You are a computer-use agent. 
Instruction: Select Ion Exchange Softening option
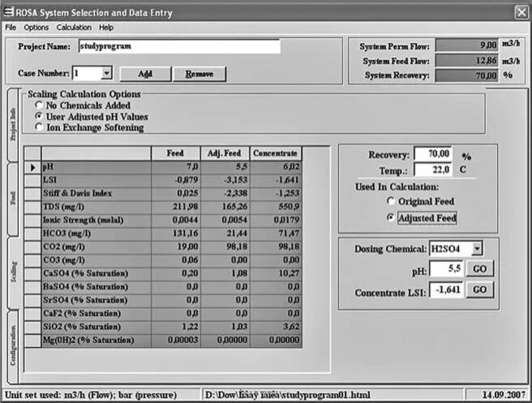39,127
